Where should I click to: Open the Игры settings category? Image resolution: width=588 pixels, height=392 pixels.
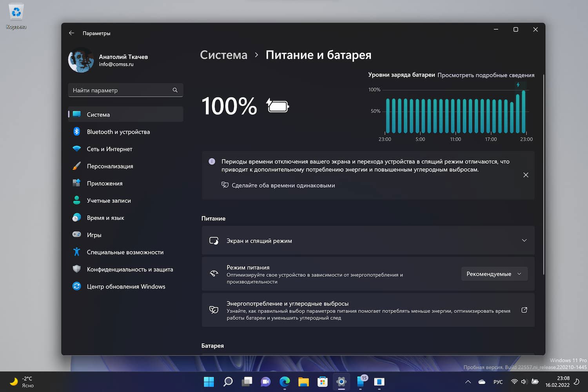click(125, 235)
